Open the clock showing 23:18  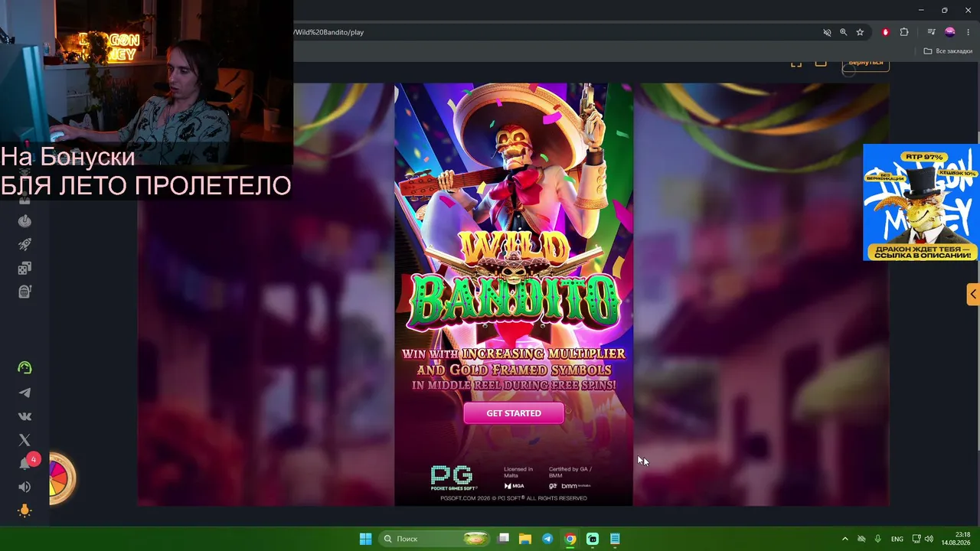[957, 539]
